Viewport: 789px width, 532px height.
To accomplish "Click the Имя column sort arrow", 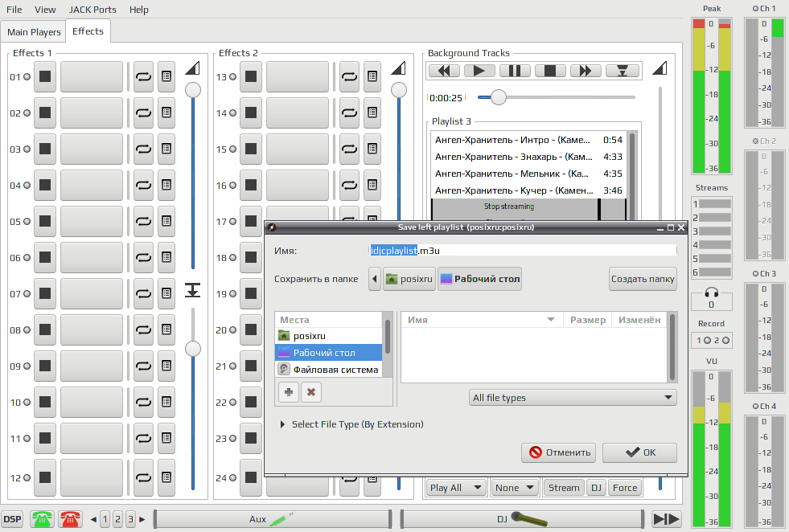I will click(x=551, y=320).
